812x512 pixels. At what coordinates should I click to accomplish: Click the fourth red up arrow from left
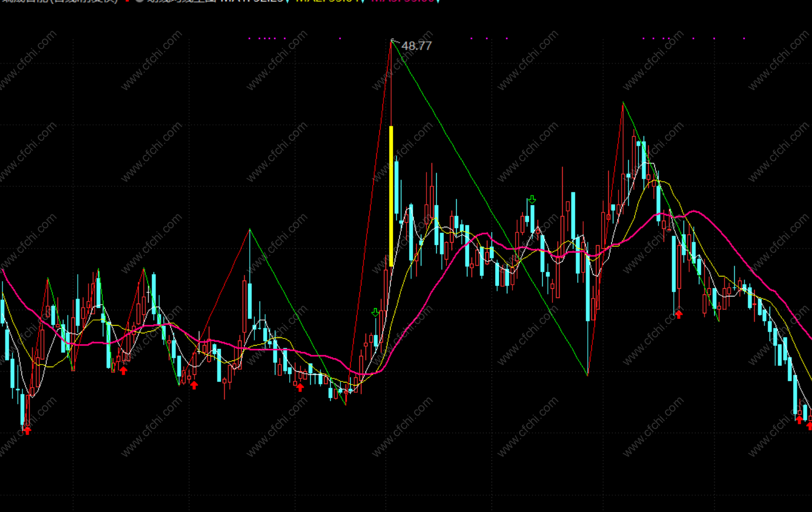300,388
